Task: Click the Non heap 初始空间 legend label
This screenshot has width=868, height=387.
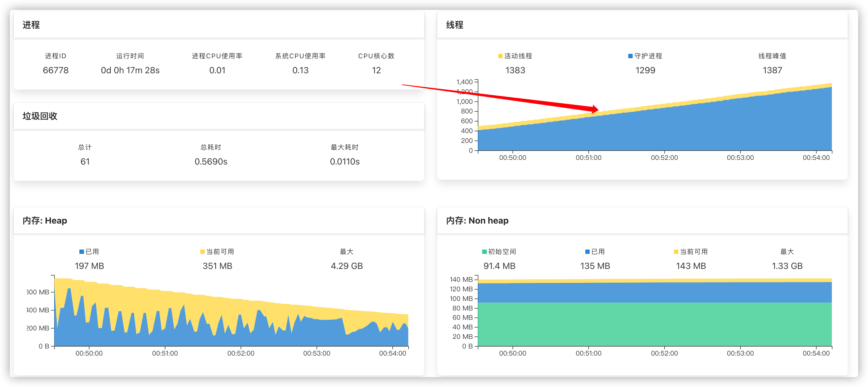Action: (x=502, y=252)
